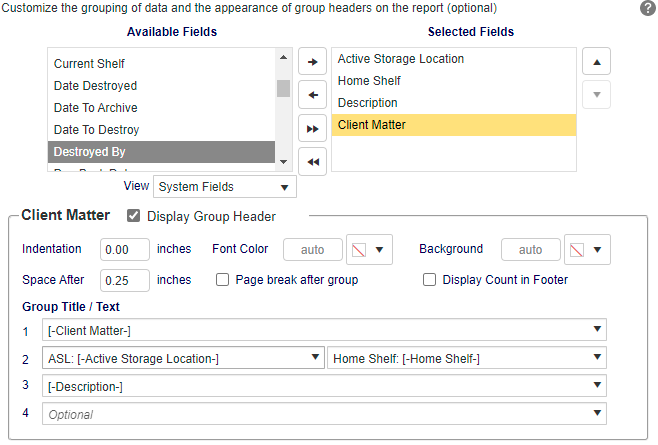Open the help question mark icon

(x=648, y=8)
